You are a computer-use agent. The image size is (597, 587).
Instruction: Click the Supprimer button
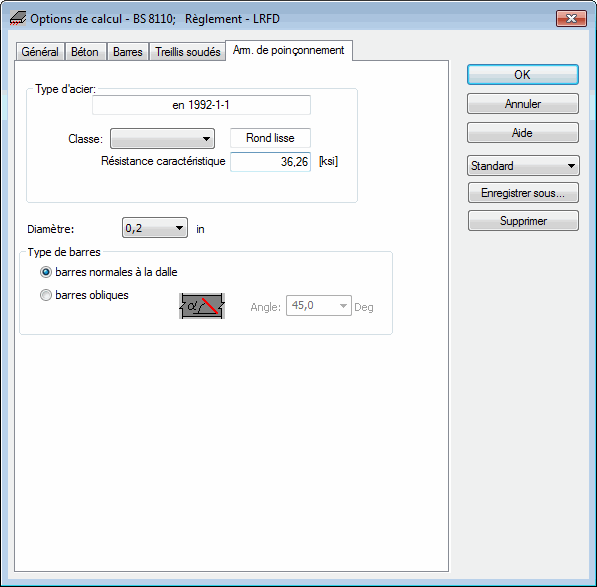pos(524,221)
